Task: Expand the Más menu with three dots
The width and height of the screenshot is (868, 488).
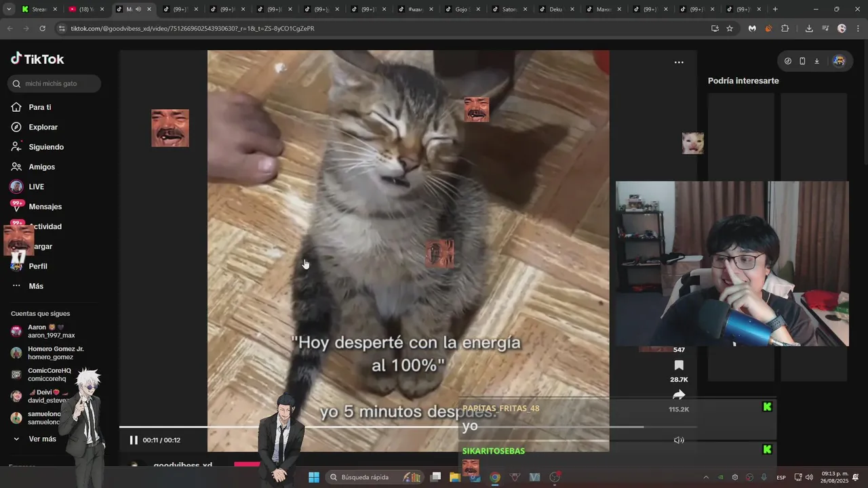Action: pos(27,286)
